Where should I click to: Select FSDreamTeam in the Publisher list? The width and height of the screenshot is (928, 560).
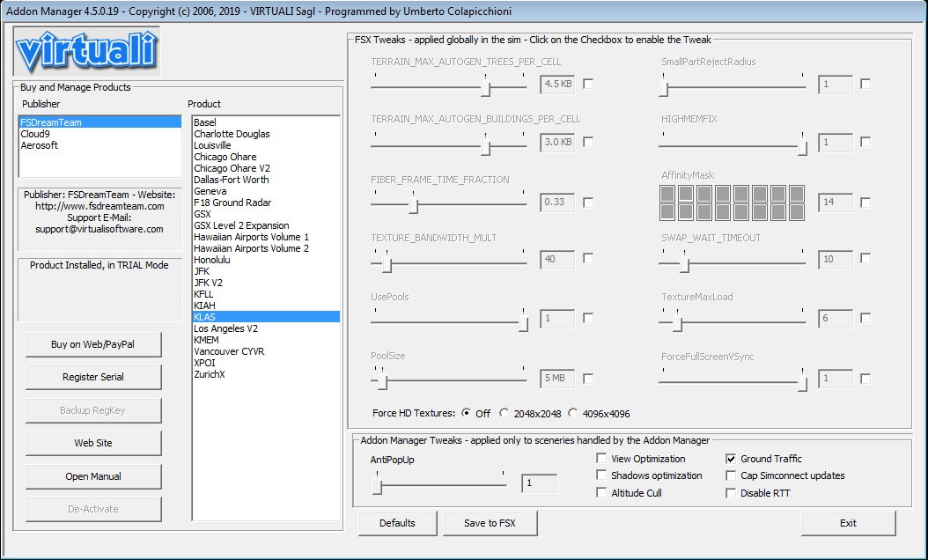[x=100, y=122]
